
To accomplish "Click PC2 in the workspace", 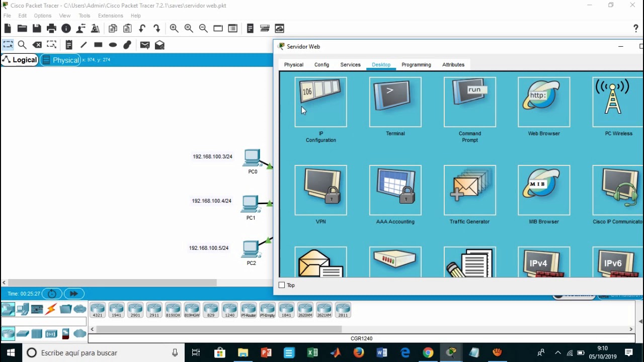I will tap(251, 249).
